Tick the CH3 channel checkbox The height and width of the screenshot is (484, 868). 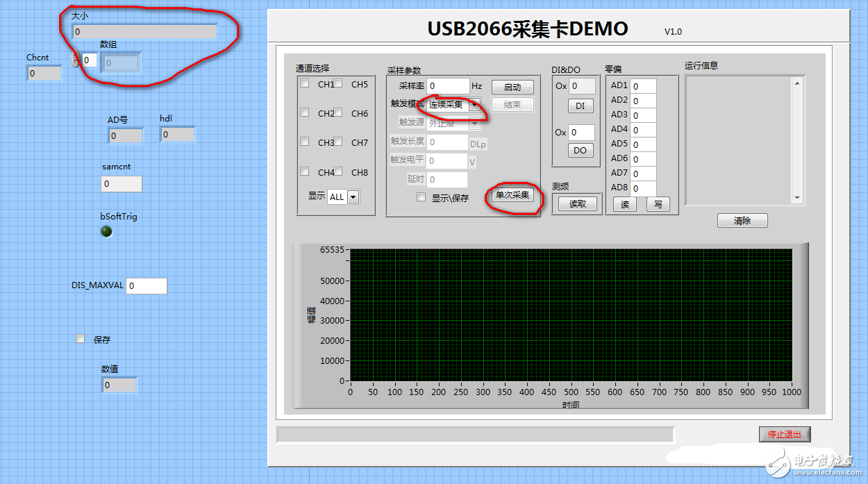[x=304, y=142]
